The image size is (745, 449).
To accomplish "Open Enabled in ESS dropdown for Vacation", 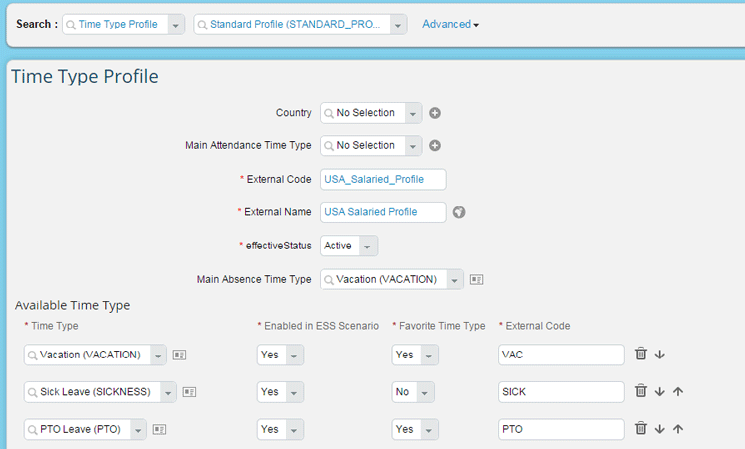I will click(295, 355).
